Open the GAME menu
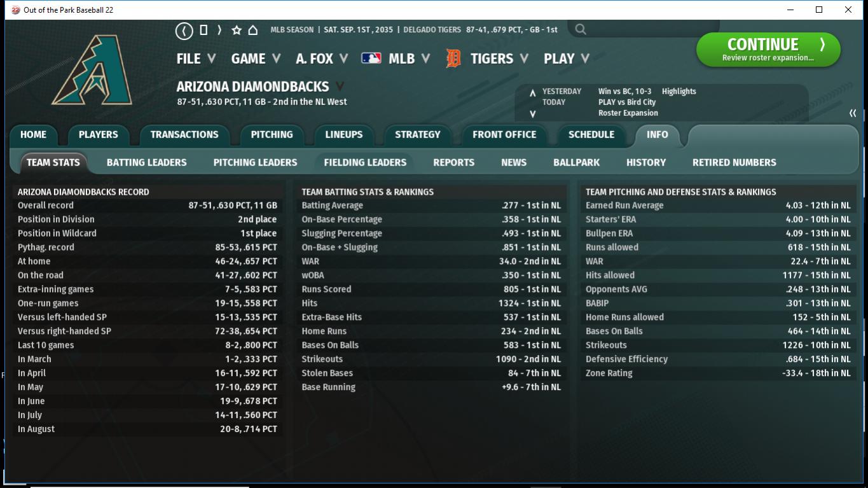The height and width of the screenshot is (488, 868). [256, 59]
